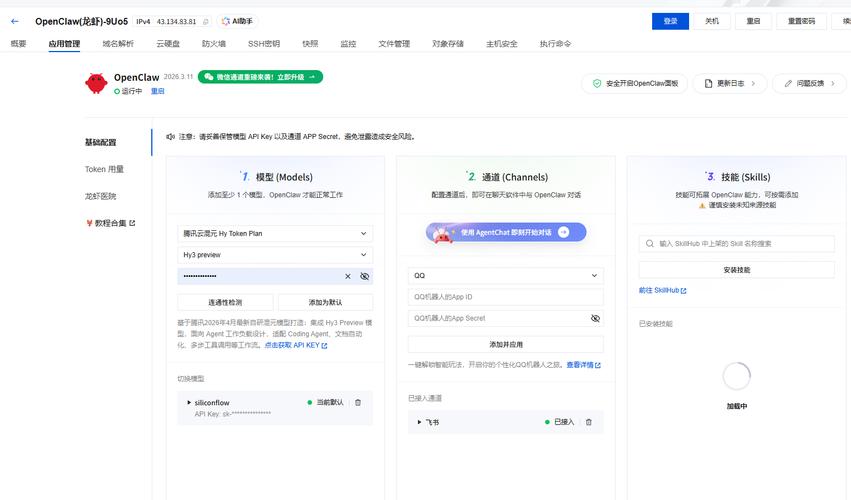Open the 云硬盘 tab

point(168,43)
